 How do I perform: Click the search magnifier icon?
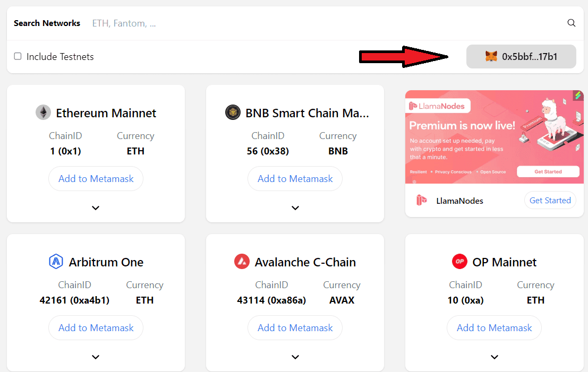click(x=572, y=23)
